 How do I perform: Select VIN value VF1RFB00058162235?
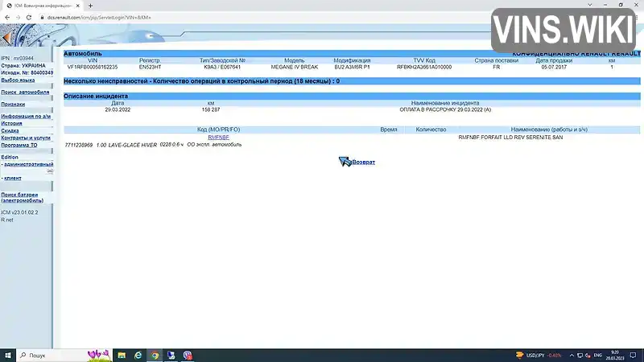(93, 67)
